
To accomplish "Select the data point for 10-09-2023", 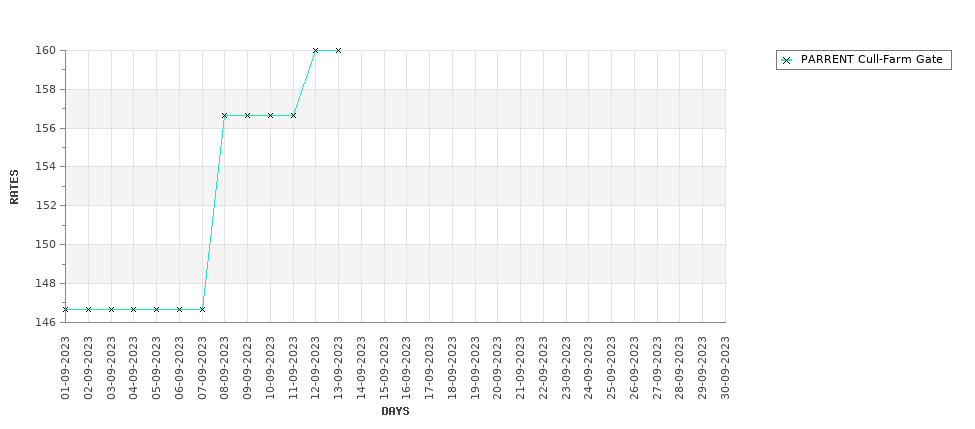I will pos(270,116).
